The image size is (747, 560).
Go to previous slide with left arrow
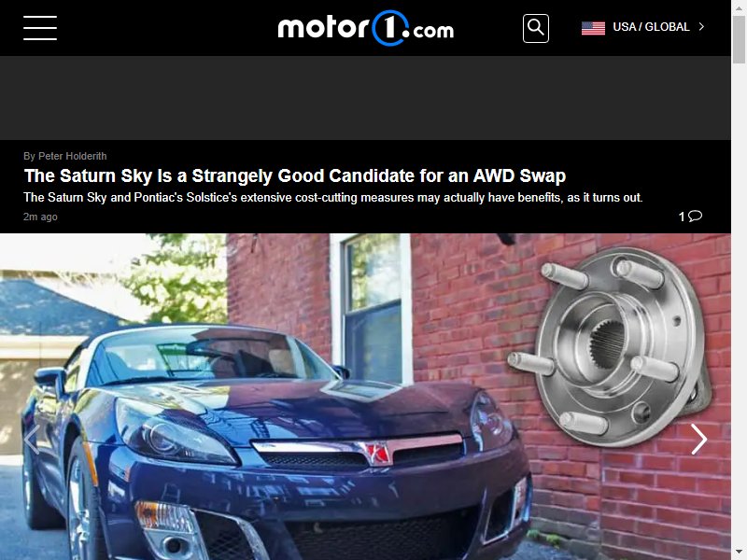point(32,439)
